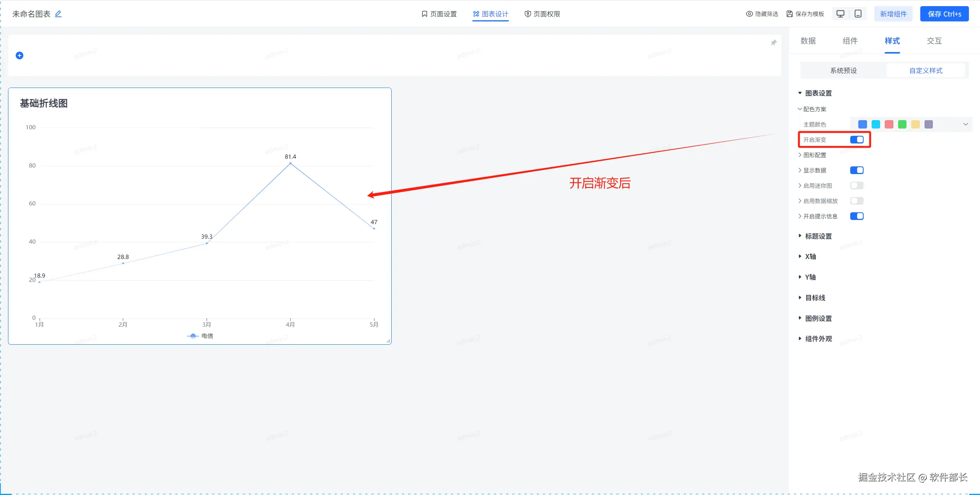The image size is (980, 495).
Task: Click the eye icon for 隐藏筛选
Action: click(749, 14)
